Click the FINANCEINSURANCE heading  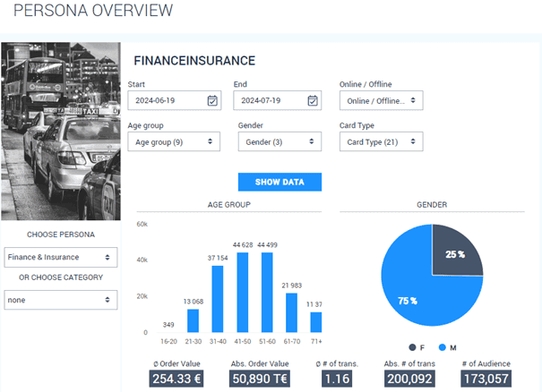point(194,61)
